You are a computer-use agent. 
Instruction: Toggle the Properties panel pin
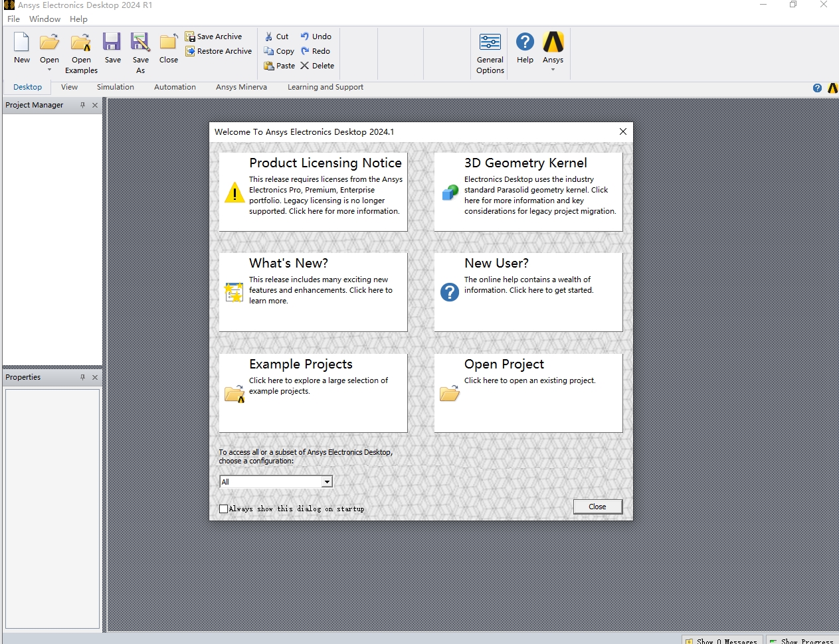82,377
